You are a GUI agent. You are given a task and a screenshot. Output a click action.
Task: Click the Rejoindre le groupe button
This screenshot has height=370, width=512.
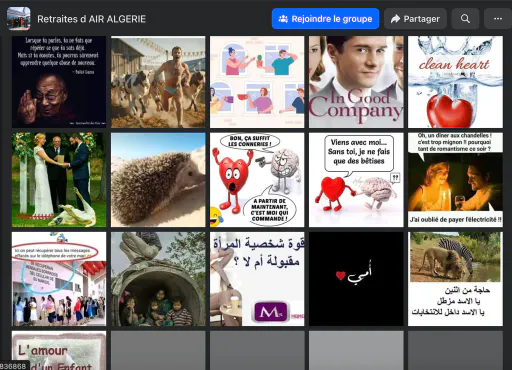click(325, 19)
